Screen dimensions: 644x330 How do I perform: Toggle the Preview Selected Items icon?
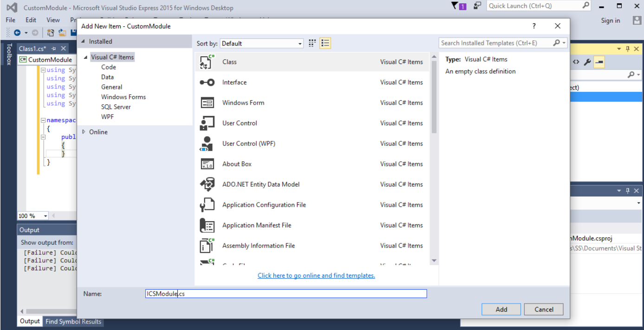click(599, 62)
